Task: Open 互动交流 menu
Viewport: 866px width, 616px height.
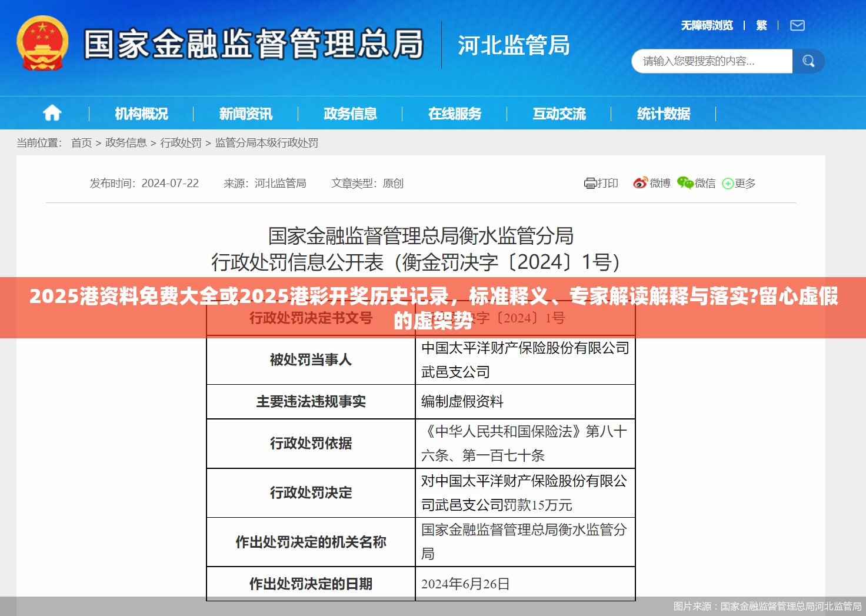Action: click(559, 114)
